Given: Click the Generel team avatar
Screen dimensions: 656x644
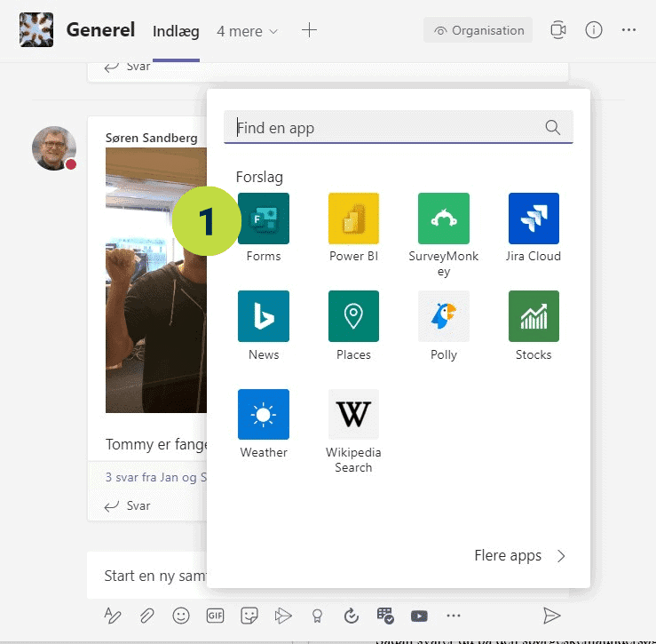Looking at the screenshot, I should pos(36,29).
